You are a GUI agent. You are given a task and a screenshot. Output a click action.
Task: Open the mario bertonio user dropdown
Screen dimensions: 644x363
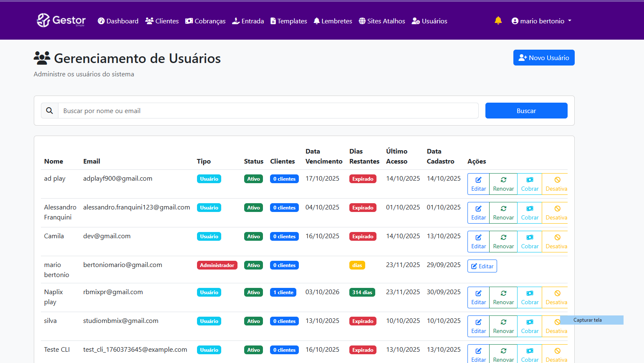[x=541, y=21]
